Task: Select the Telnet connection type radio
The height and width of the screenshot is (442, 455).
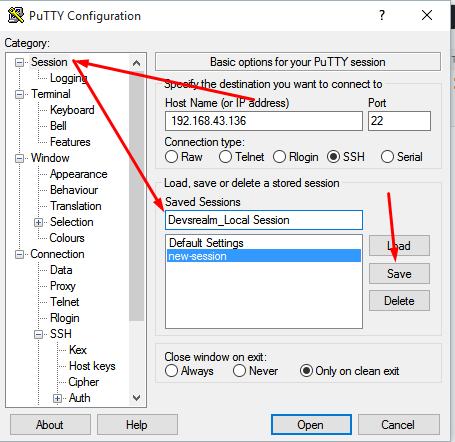Action: tap(225, 157)
